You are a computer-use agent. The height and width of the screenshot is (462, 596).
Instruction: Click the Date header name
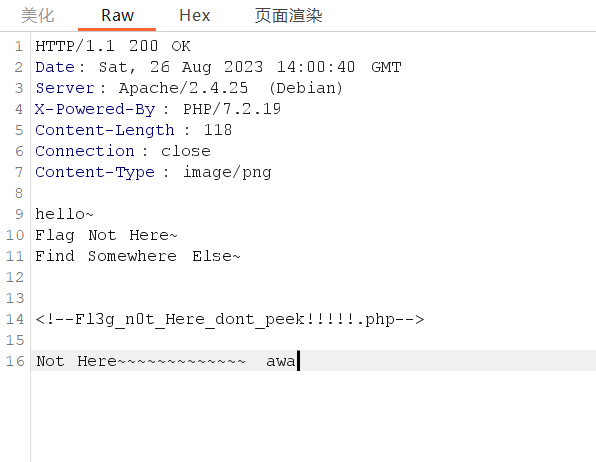tap(55, 67)
